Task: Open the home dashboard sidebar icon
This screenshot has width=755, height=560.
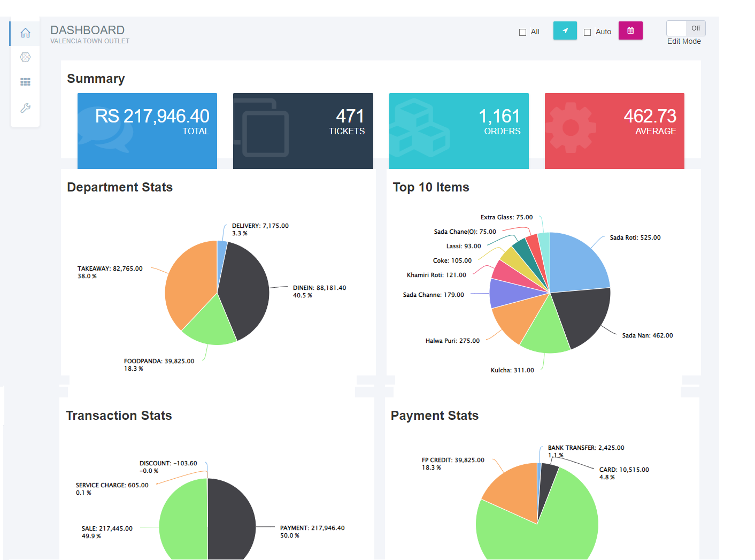Action: pos(25,33)
